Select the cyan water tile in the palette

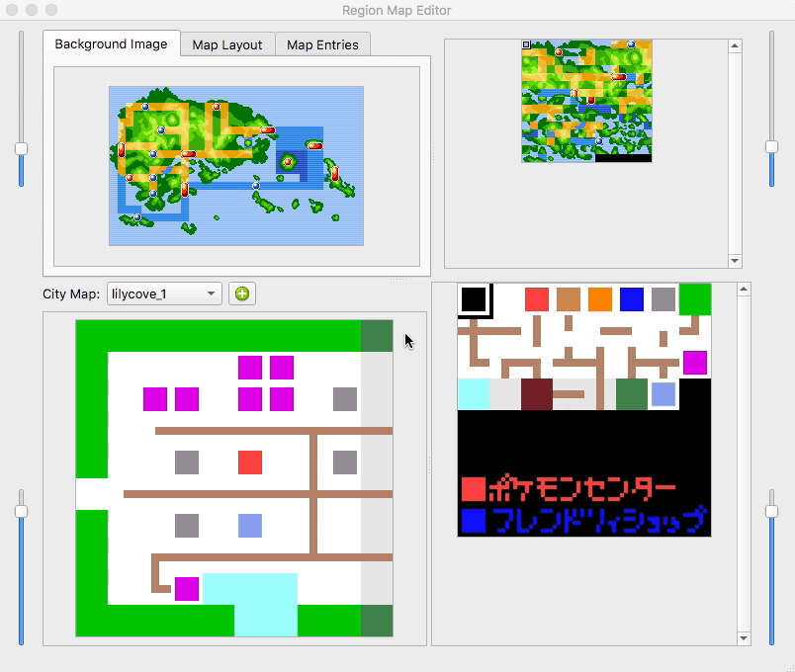[x=474, y=393]
